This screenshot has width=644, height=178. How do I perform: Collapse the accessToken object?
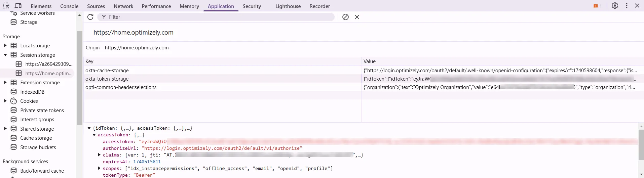point(94,135)
